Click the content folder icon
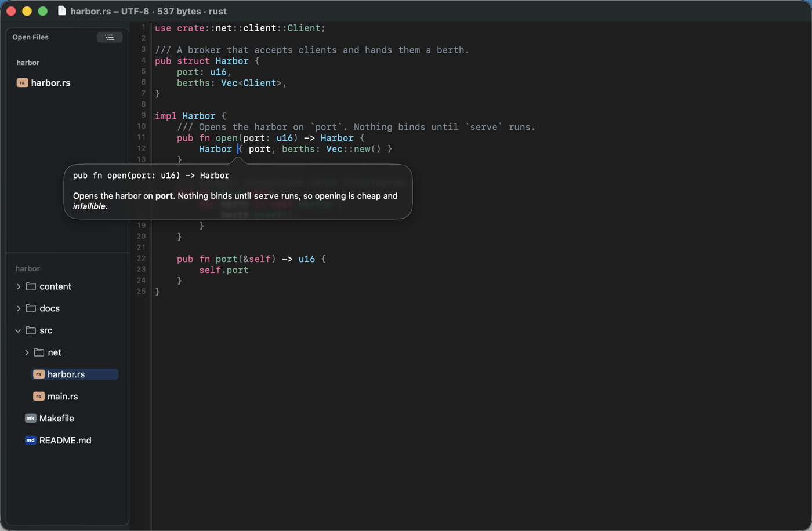 click(31, 286)
